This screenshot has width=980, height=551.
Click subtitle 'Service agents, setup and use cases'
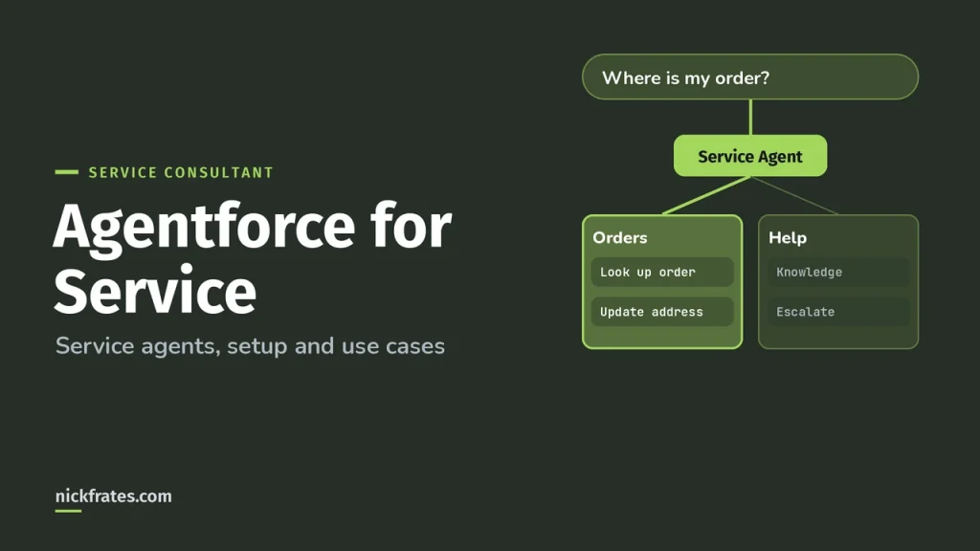coord(250,346)
